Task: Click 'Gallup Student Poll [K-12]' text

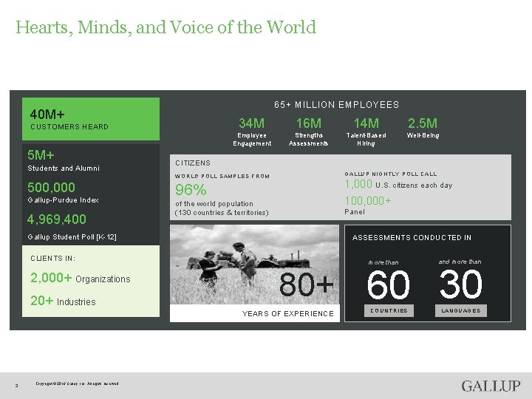Action: (72, 237)
